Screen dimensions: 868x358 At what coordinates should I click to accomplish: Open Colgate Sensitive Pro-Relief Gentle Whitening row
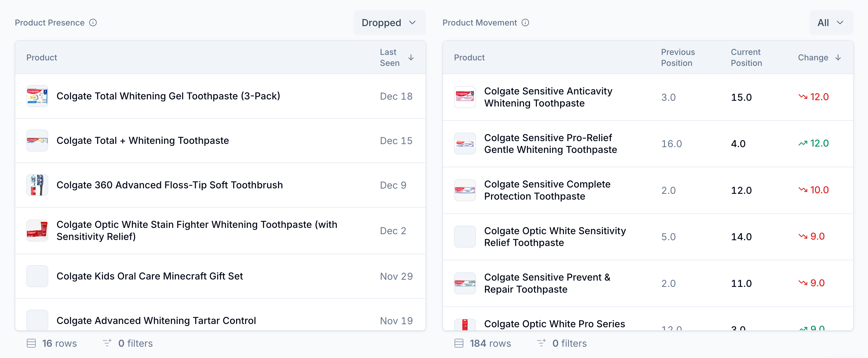[550, 144]
